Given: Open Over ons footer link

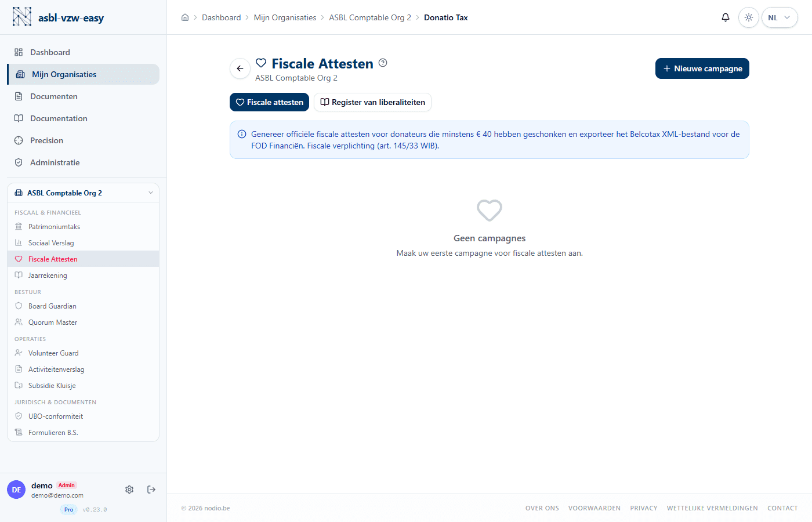Looking at the screenshot, I should coord(542,508).
